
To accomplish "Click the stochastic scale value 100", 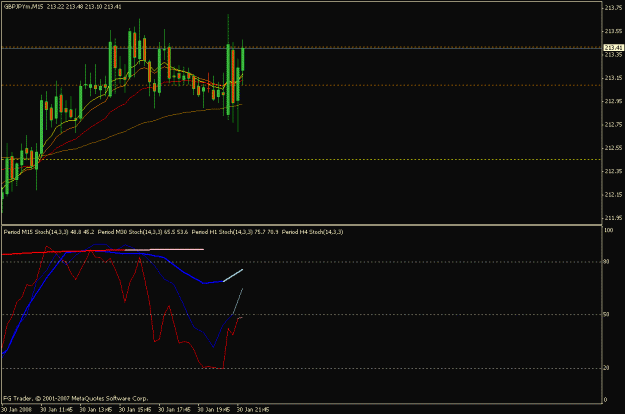I will (609, 230).
